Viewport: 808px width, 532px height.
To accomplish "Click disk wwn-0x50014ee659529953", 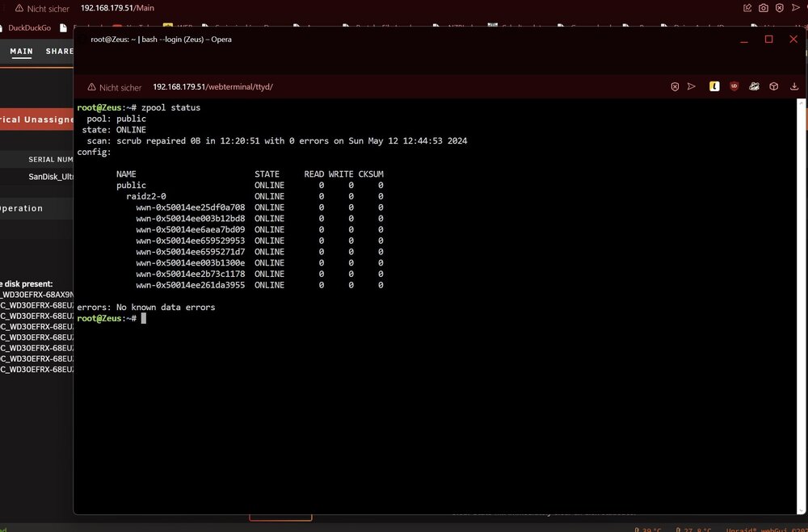I will click(191, 241).
